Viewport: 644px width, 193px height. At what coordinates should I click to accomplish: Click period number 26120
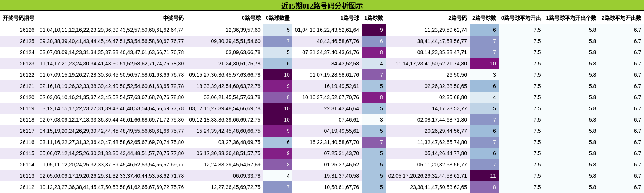point(27,97)
